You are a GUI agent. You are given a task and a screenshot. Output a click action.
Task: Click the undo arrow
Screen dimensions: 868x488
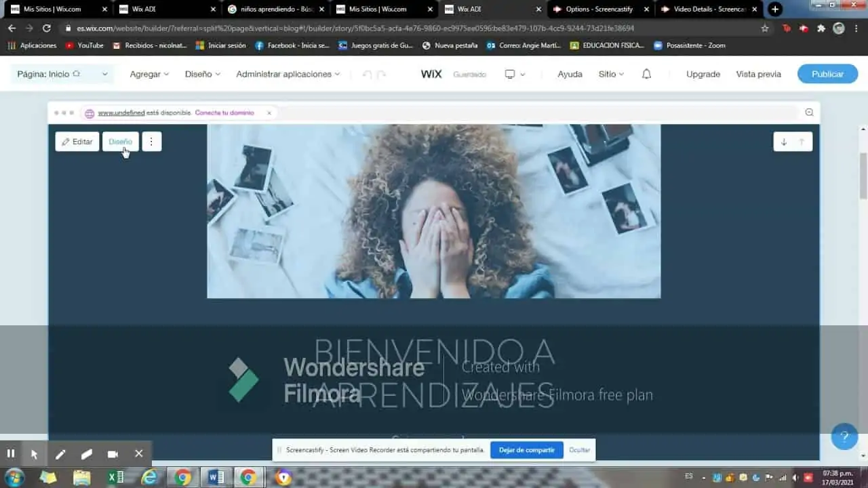click(367, 75)
